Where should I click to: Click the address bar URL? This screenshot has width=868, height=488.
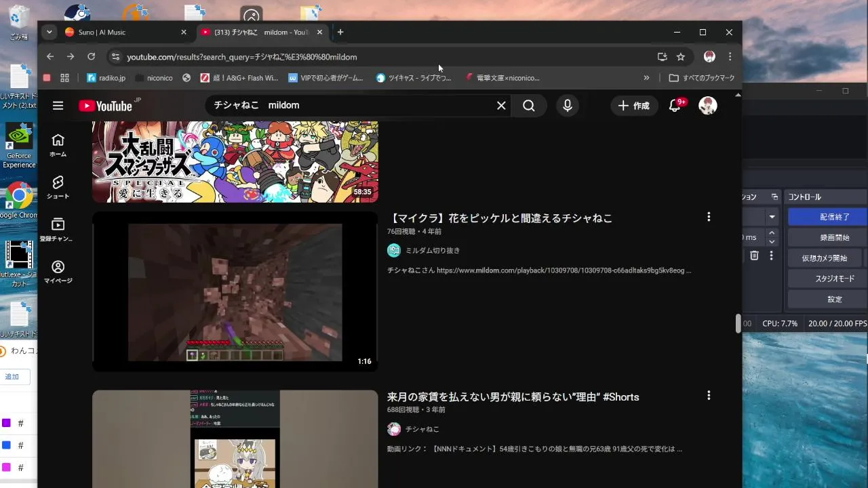point(241,57)
